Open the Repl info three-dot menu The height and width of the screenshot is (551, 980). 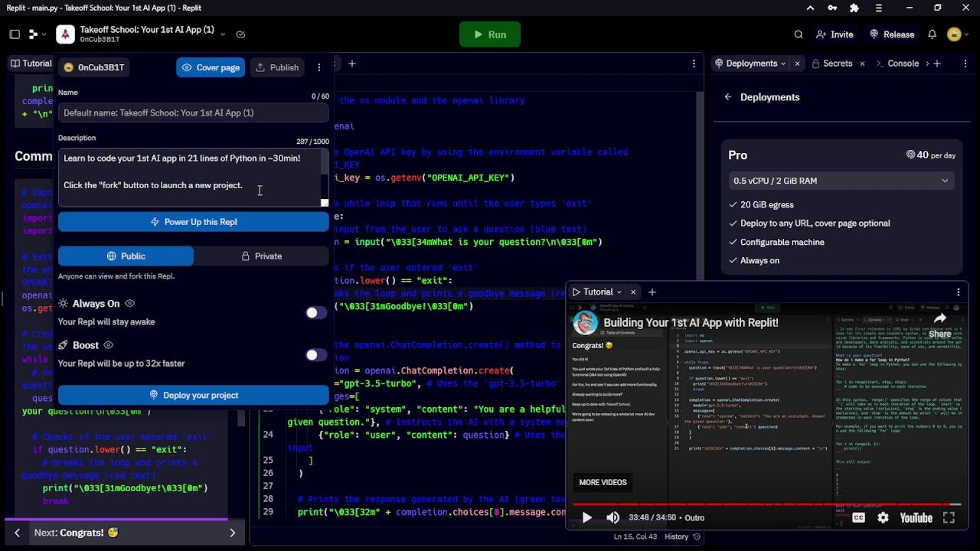pos(319,67)
